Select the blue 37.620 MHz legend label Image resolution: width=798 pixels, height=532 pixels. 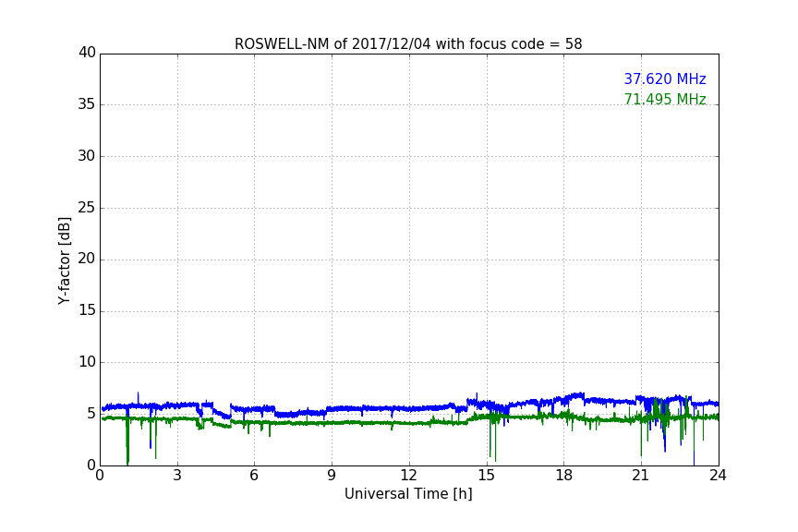pyautogui.click(x=665, y=79)
